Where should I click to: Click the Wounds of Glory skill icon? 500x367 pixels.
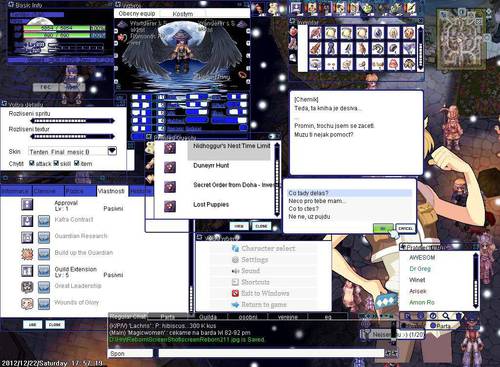click(x=27, y=303)
